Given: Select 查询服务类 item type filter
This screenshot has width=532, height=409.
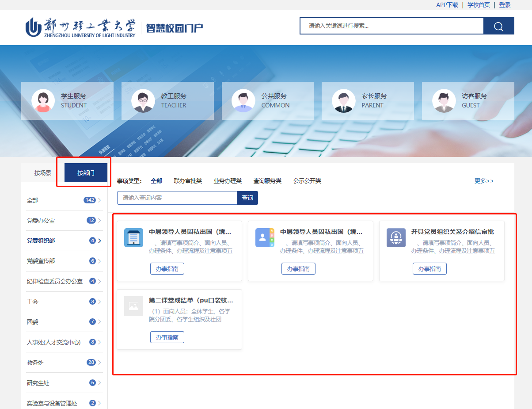Looking at the screenshot, I should point(267,181).
